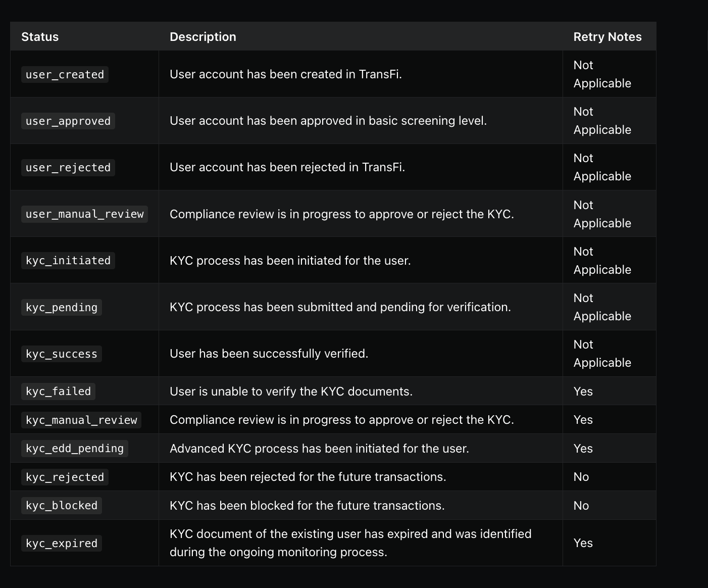
Task: Click the Yes retry note for kyc_expired
Action: [x=583, y=543]
